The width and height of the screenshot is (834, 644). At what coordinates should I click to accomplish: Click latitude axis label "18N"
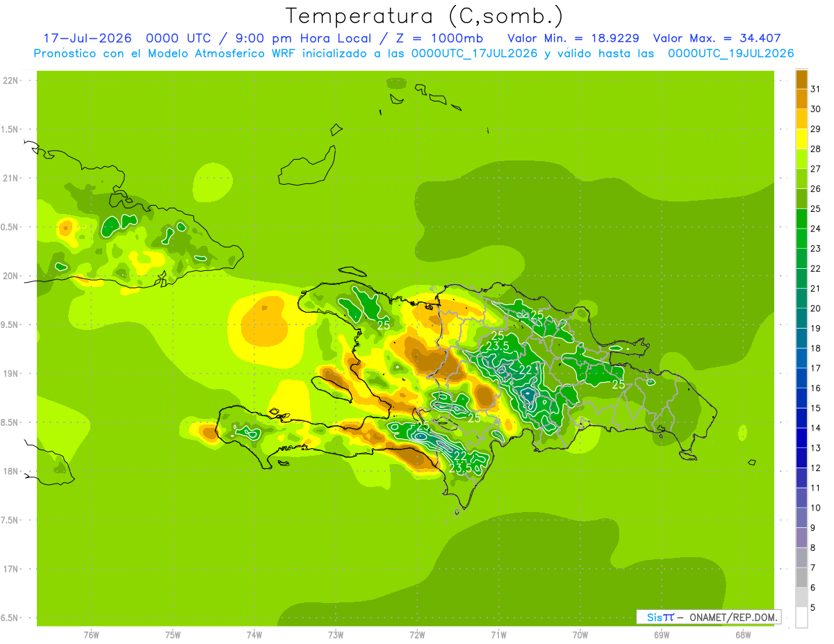12,471
